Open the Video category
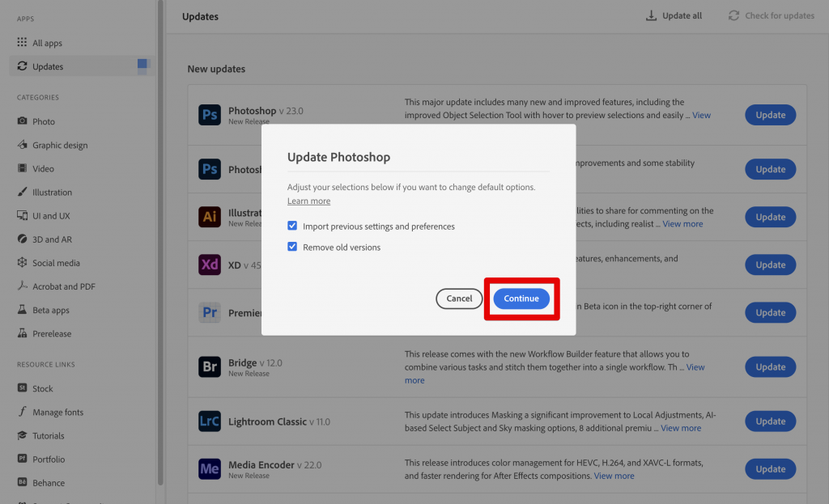The image size is (829, 504). (x=43, y=168)
